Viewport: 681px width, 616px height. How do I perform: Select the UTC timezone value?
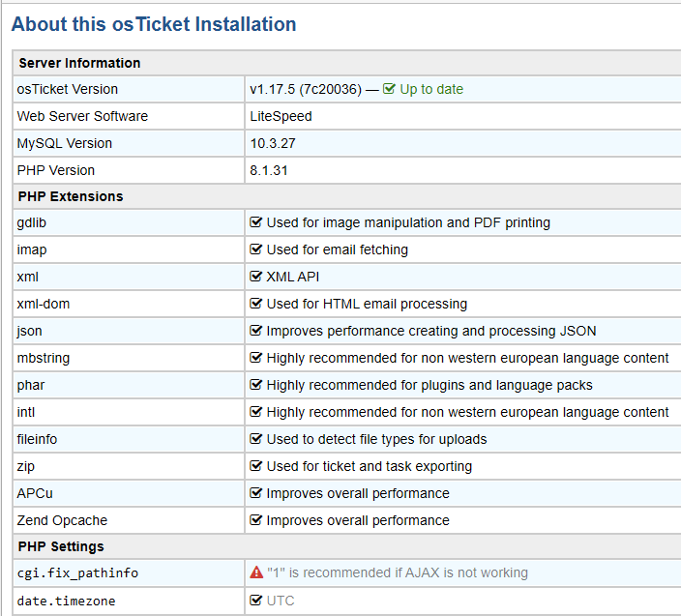pos(281,601)
